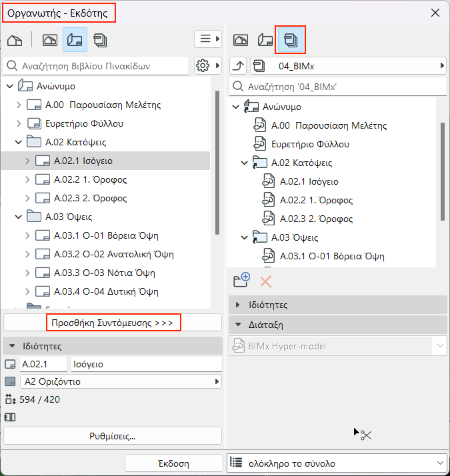The height and width of the screenshot is (476, 450).
Task: Open the Project Map icon in left toolbar
Action: [x=15, y=40]
